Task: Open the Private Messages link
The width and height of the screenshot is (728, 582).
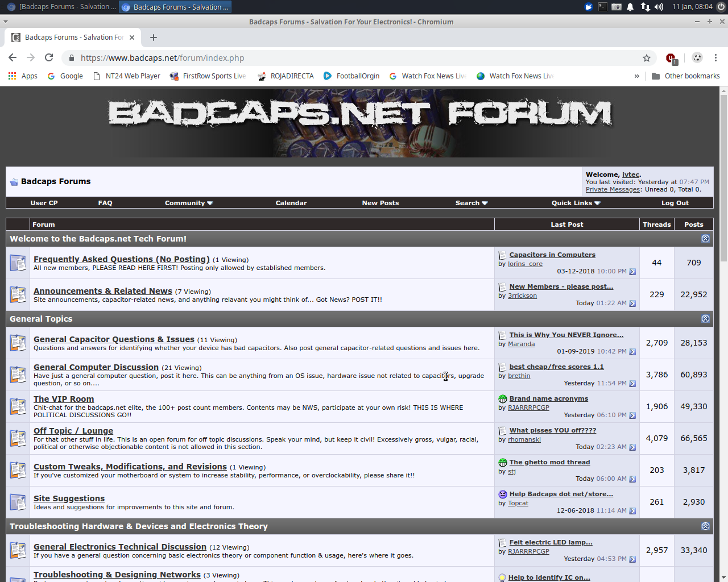Action: tap(613, 190)
